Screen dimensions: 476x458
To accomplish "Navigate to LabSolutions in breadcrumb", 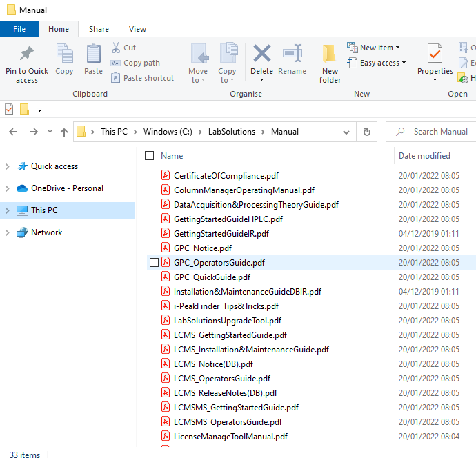I will pos(232,132).
